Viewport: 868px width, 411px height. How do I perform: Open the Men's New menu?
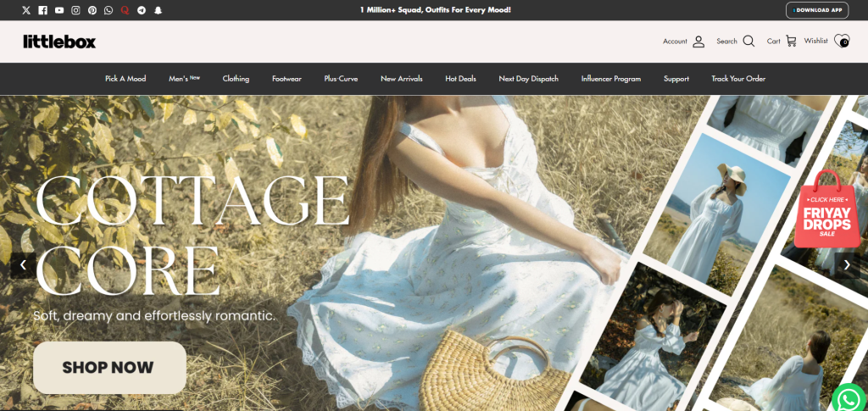tap(184, 79)
